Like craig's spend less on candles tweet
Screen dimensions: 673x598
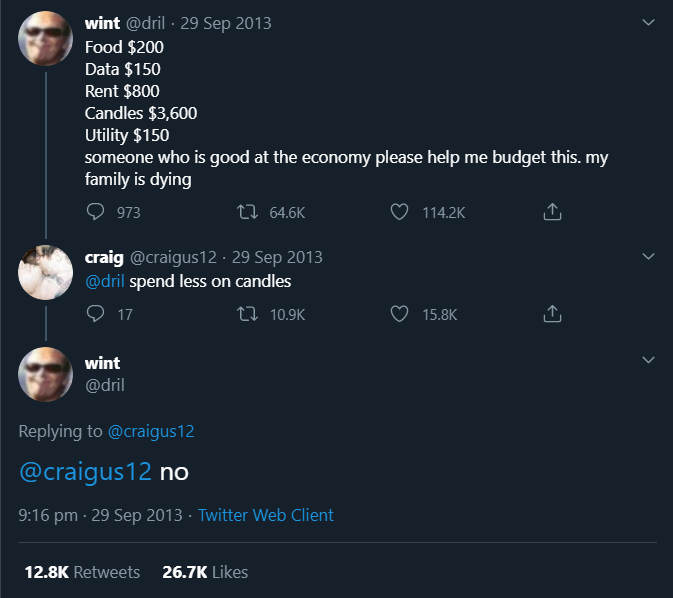point(399,314)
